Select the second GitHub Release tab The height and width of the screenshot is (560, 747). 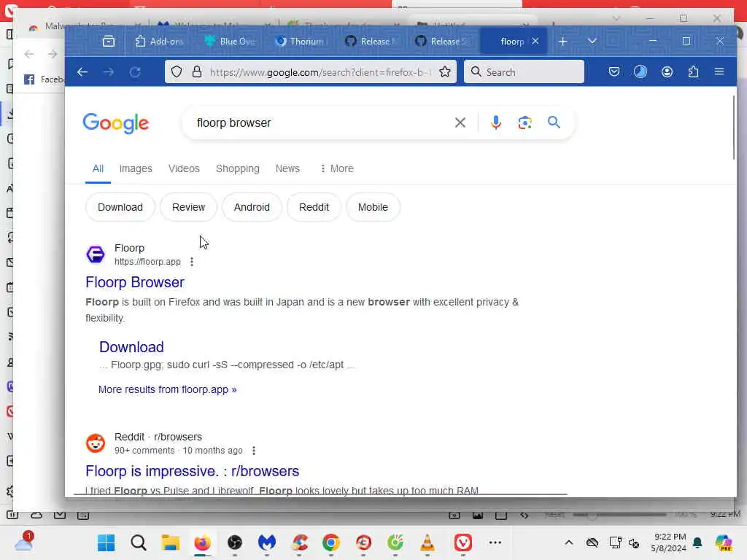440,42
